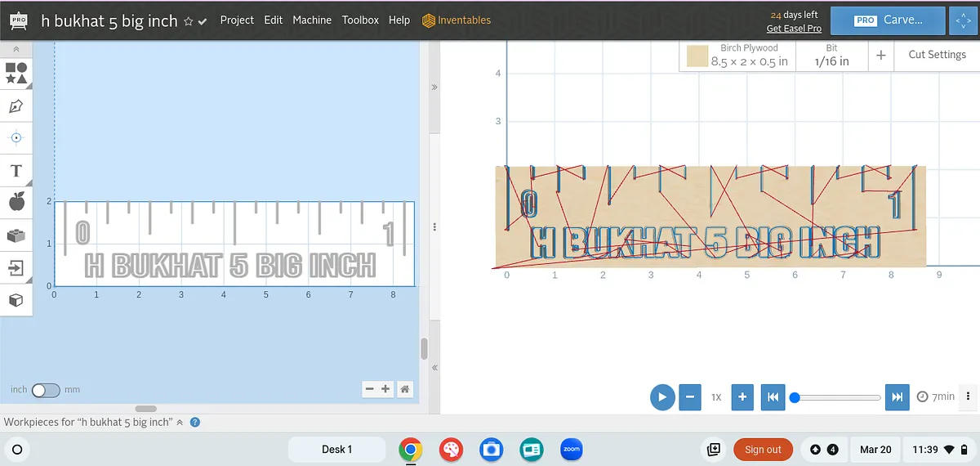Play the carving simulation
The image size is (980, 466).
tap(662, 397)
